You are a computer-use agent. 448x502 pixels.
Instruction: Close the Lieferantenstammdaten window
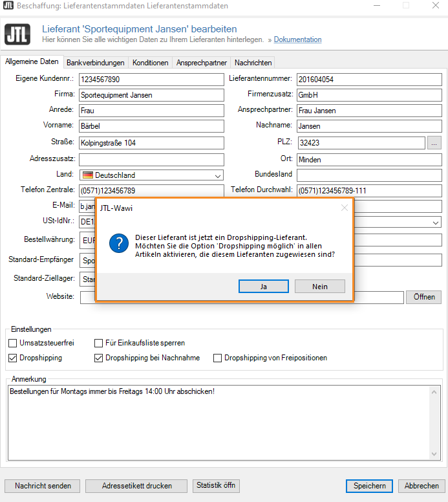436,5
